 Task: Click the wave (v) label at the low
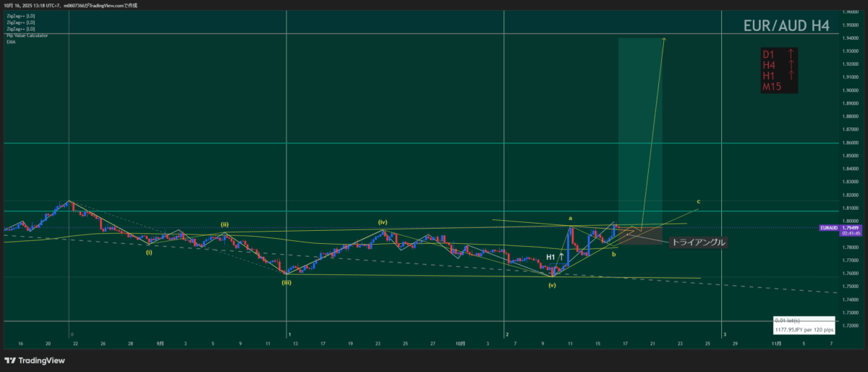[552, 284]
